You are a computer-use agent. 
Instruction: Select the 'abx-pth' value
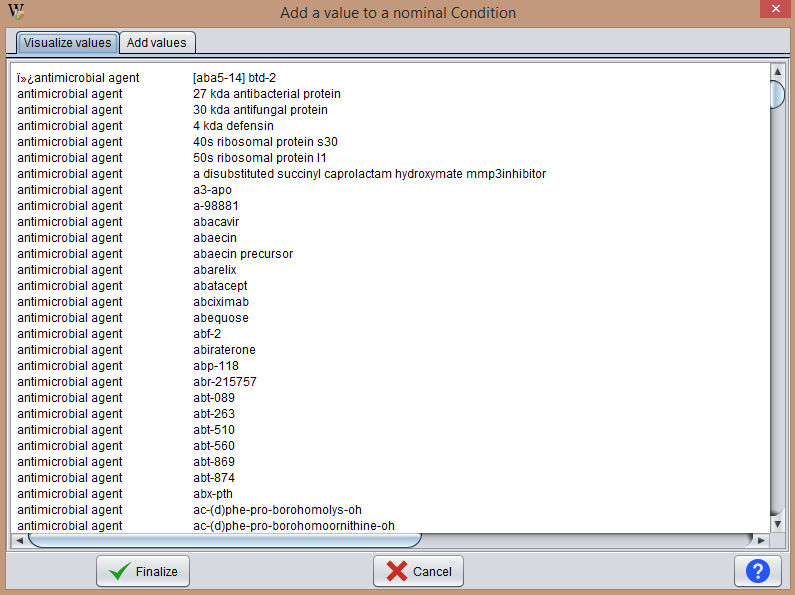pyautogui.click(x=213, y=494)
